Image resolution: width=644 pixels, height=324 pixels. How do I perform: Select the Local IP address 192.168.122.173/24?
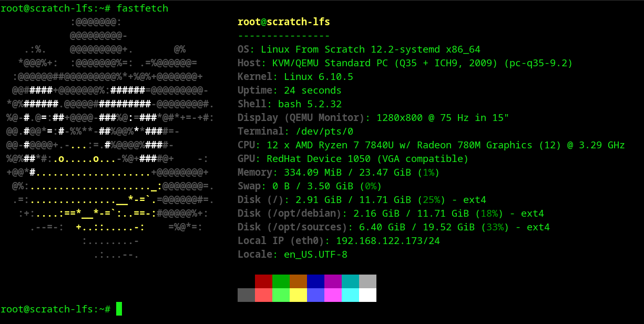(x=387, y=241)
